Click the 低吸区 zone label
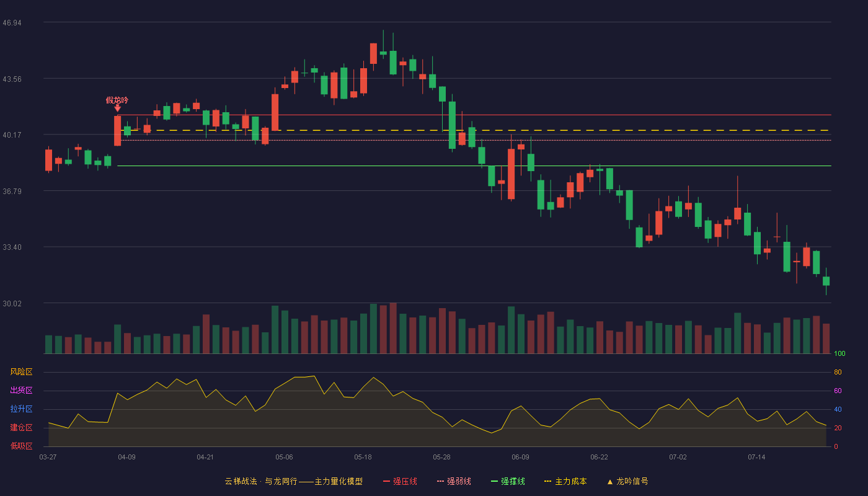Viewport: 868px width, 496px height. tap(21, 446)
